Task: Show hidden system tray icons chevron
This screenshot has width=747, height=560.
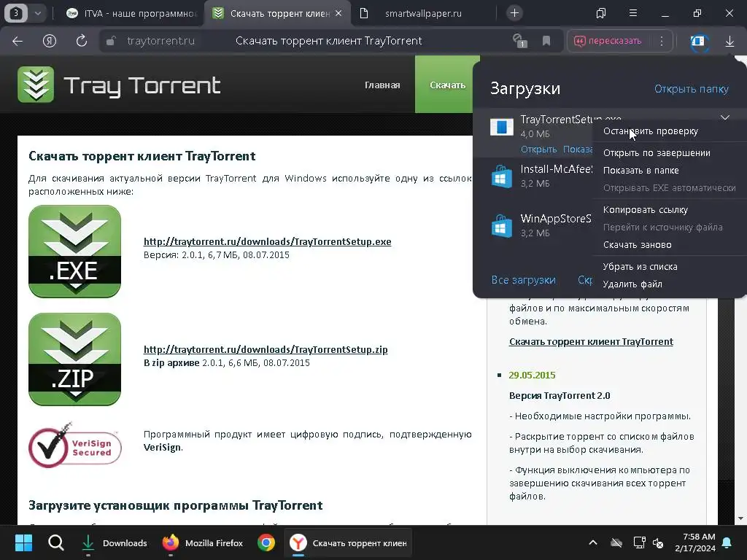Action: tap(592, 542)
